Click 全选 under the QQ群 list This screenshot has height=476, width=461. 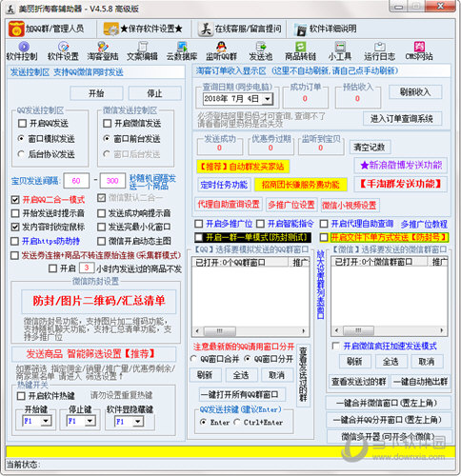(241, 375)
